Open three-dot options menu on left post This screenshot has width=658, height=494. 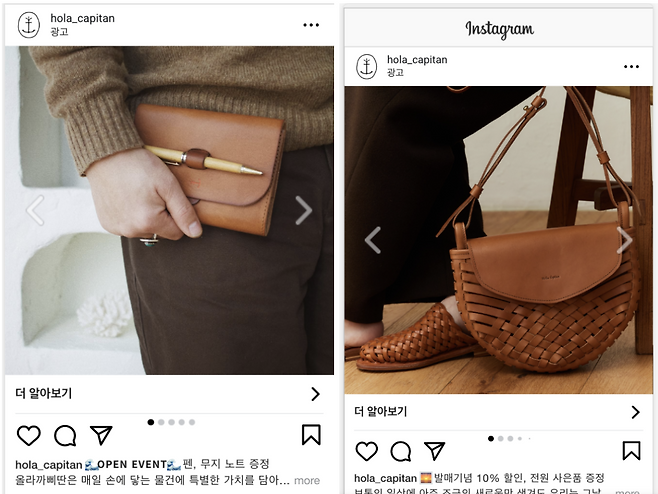[x=311, y=25]
